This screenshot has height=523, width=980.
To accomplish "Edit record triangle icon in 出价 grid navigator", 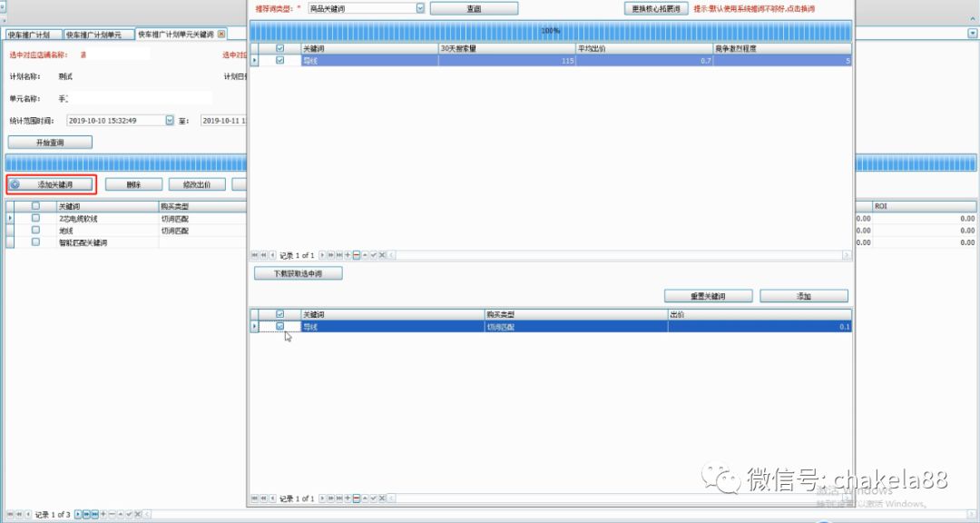I will point(365,498).
